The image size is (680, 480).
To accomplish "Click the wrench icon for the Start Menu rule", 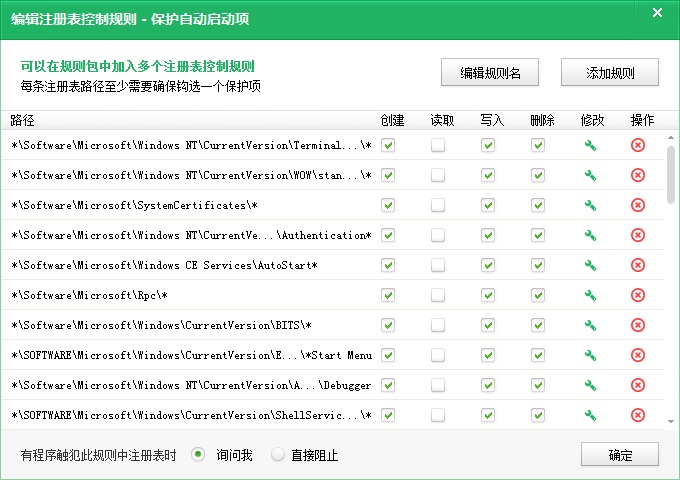I will point(590,356).
